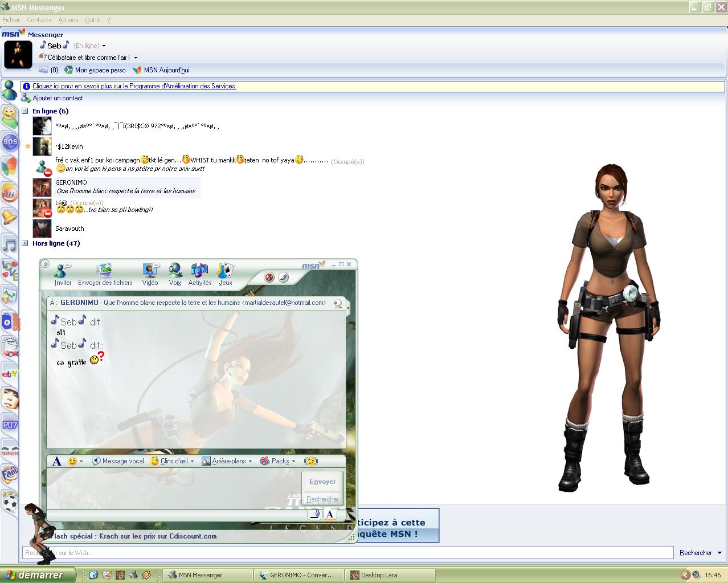Open the personal message dropdown arrow

pyautogui.click(x=136, y=58)
